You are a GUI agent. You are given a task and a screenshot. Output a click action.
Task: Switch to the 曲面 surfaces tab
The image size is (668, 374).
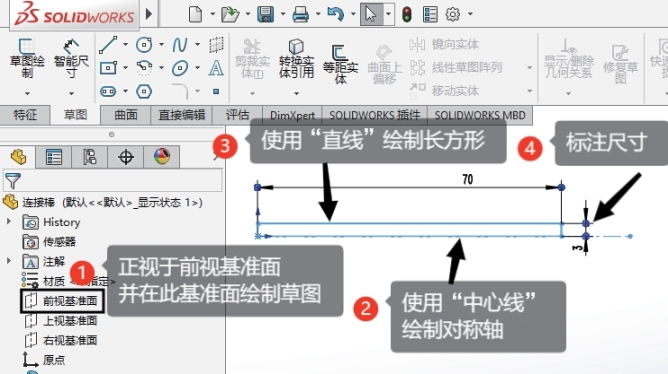click(126, 115)
